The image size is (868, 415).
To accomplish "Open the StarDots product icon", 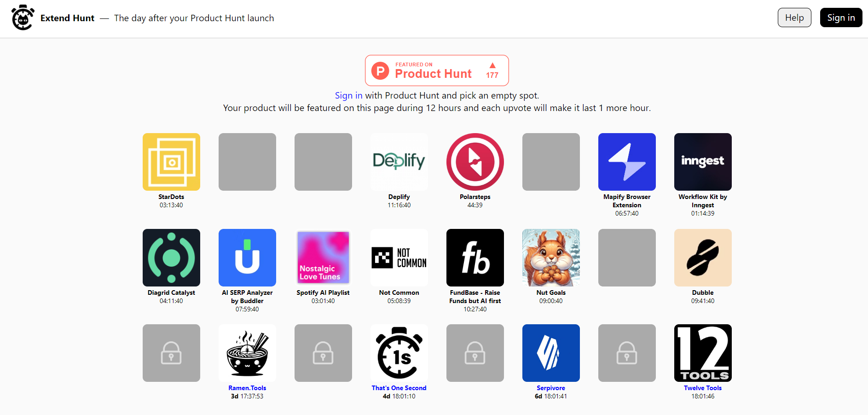I will [171, 162].
